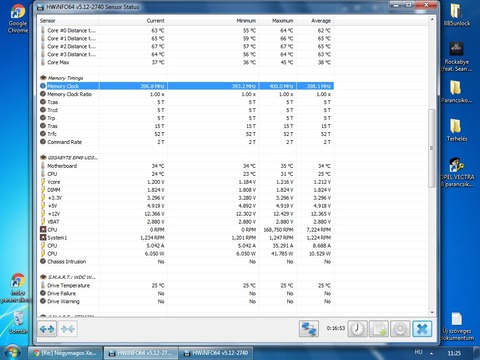480x360 pixels.
Task: Select the Vcore voltage row
Action: [x=186, y=182]
